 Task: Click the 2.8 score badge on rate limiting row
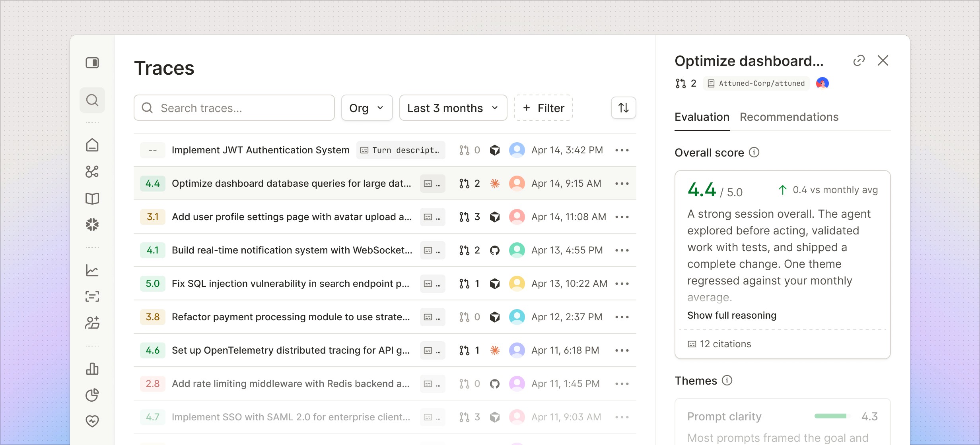(153, 384)
